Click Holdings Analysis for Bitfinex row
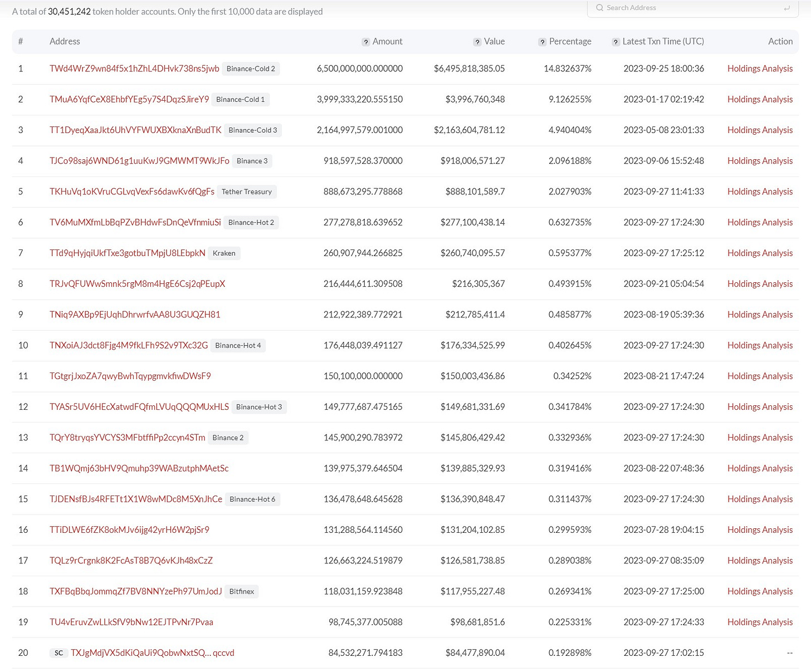811x672 pixels. 760,591
